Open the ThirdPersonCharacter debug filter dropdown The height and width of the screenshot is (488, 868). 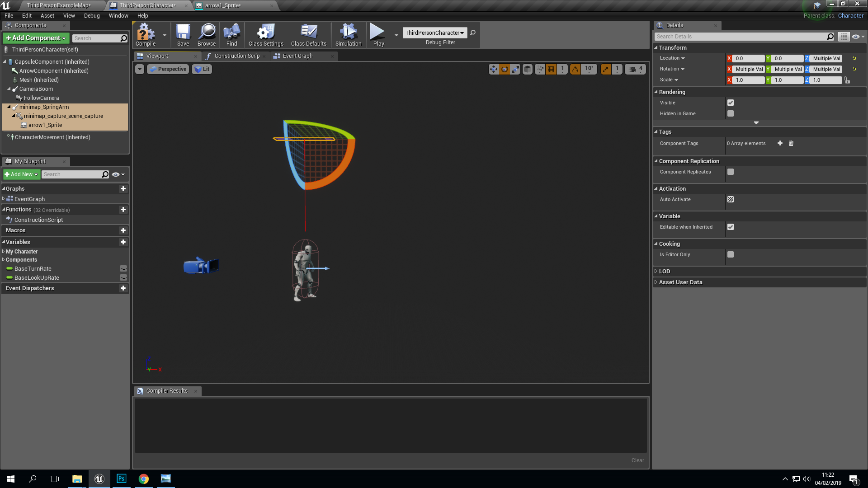[434, 33]
